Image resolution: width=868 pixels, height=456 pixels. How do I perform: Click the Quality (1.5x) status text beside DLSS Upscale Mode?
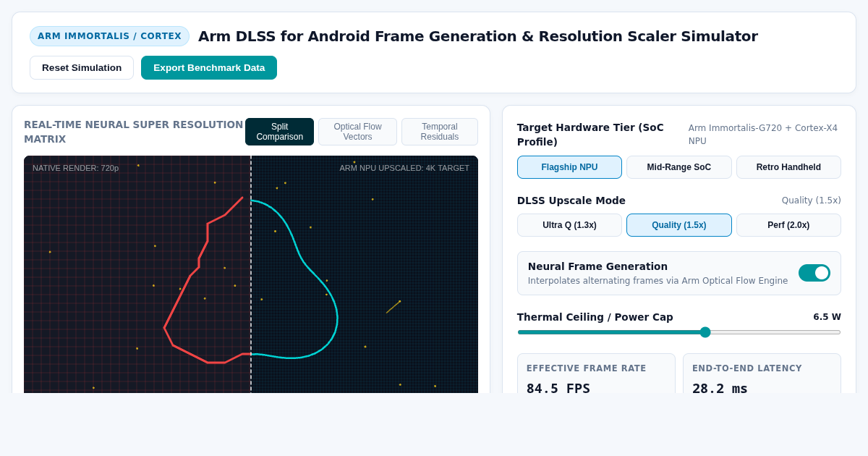click(811, 200)
